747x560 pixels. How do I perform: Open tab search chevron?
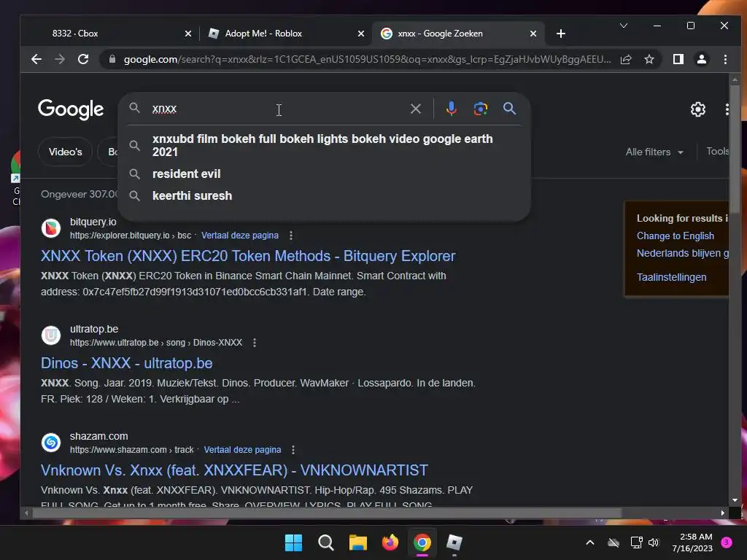click(623, 26)
